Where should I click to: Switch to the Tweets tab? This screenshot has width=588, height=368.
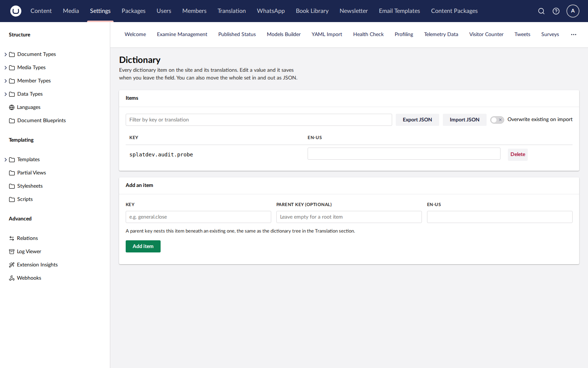(x=522, y=35)
